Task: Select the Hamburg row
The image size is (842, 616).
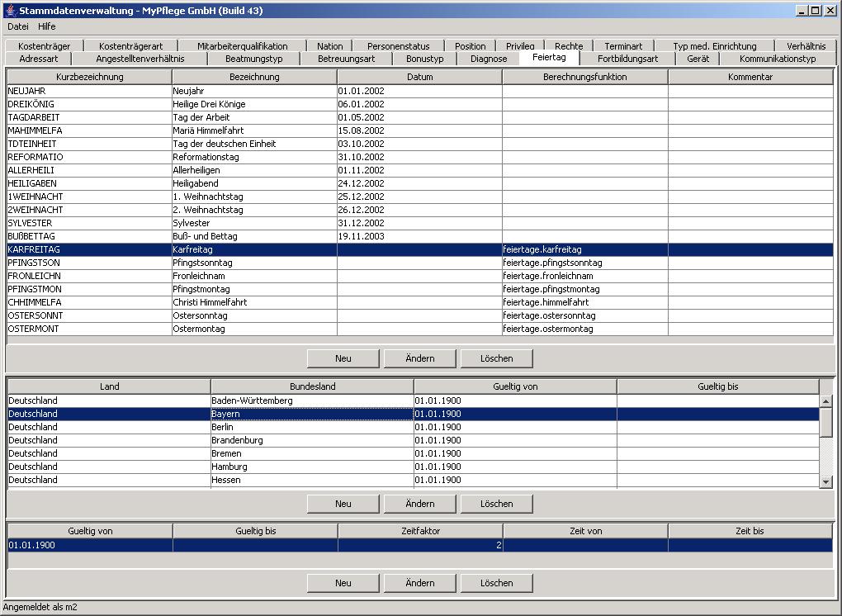Action: click(414, 467)
